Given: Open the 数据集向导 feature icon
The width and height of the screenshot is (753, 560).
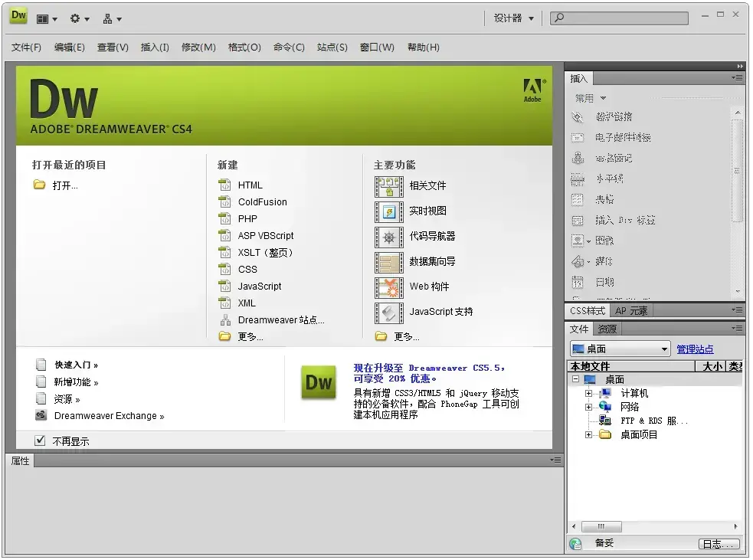Looking at the screenshot, I should click(x=389, y=262).
